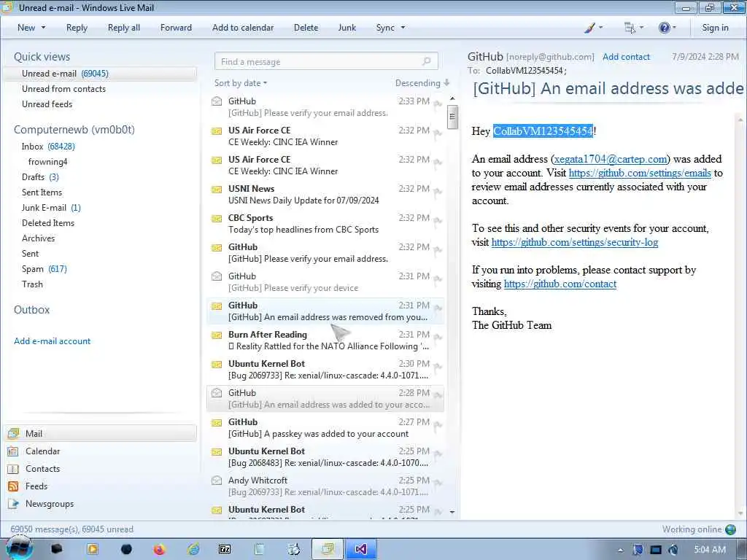Click the Sign in button
Screen dimensions: 747x560
tap(715, 28)
